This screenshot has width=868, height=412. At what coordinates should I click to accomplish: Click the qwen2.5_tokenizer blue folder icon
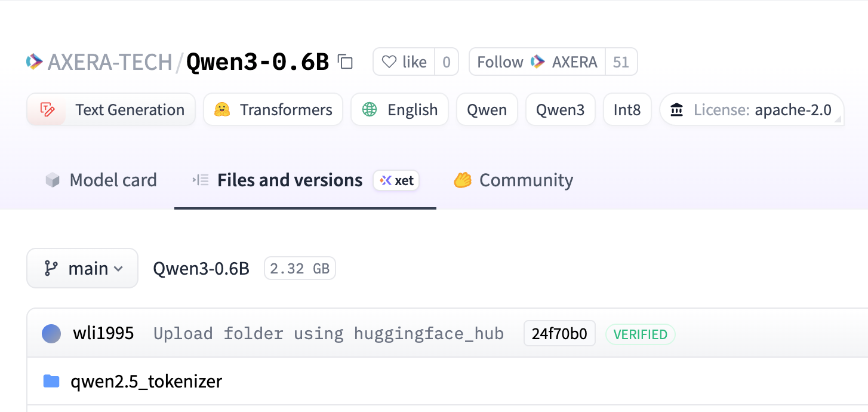tap(51, 381)
